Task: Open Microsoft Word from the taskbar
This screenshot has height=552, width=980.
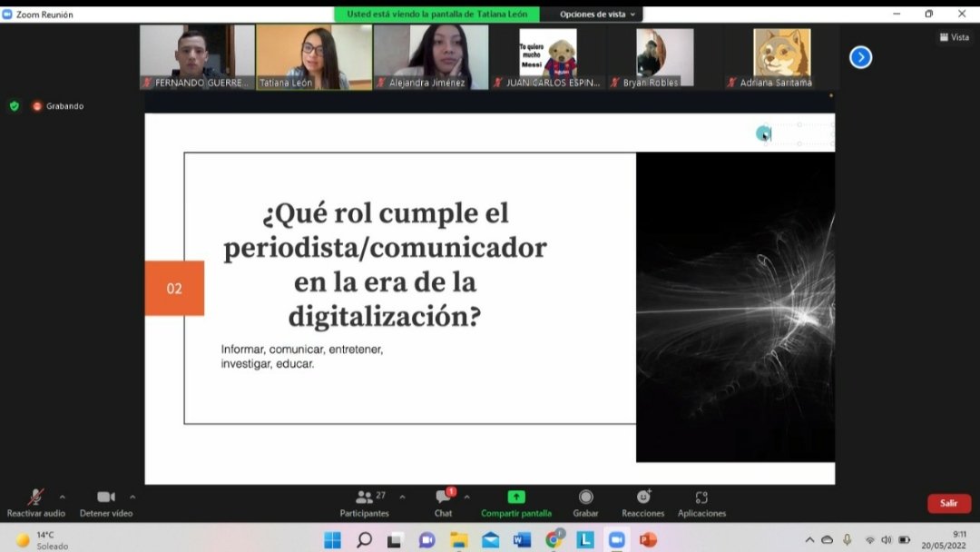Action: click(x=522, y=539)
